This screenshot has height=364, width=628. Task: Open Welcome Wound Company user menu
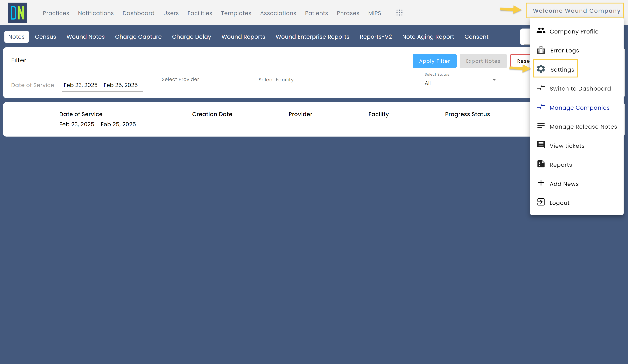tap(576, 11)
